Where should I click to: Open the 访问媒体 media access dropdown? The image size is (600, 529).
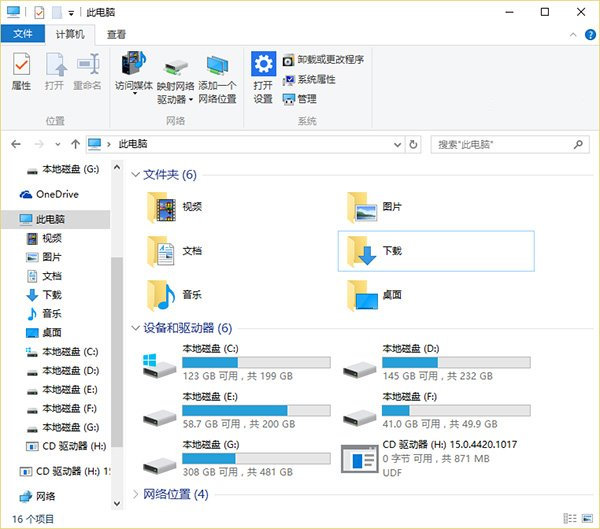click(x=134, y=73)
